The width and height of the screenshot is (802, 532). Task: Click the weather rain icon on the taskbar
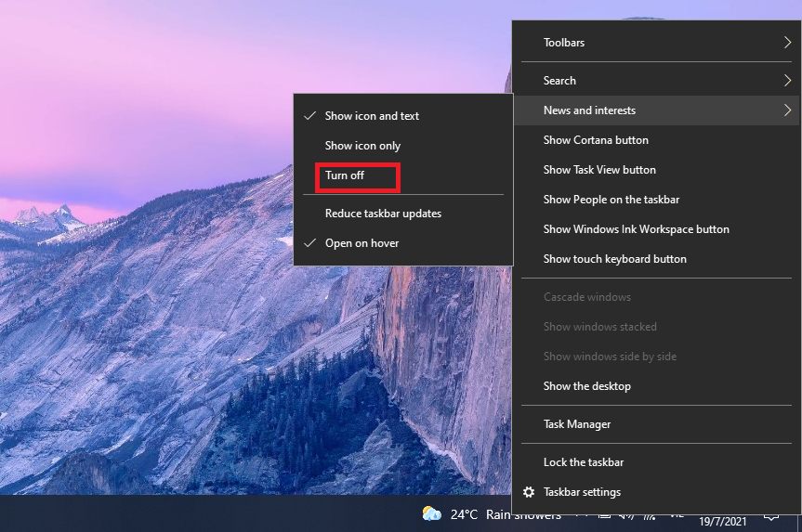(x=432, y=513)
